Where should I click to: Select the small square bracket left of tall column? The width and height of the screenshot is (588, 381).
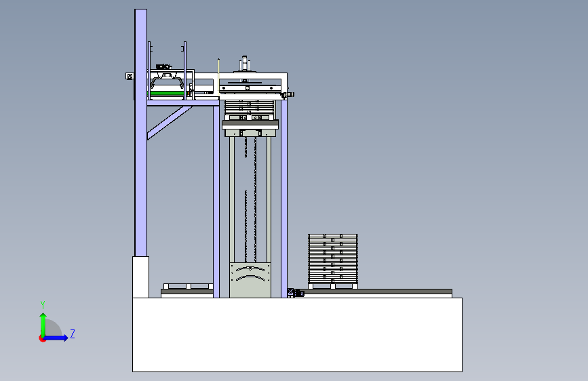coord(130,76)
